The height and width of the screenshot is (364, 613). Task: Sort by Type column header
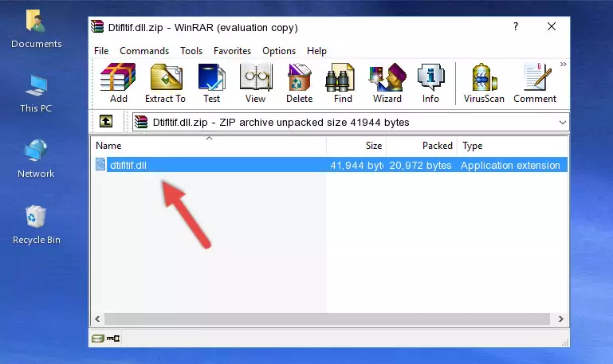click(x=512, y=146)
